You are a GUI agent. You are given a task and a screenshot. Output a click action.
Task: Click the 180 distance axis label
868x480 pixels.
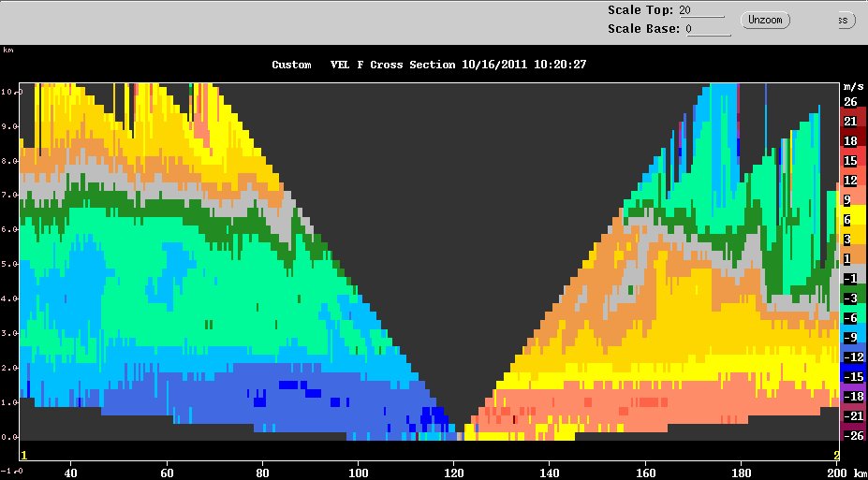pyautogui.click(x=741, y=473)
